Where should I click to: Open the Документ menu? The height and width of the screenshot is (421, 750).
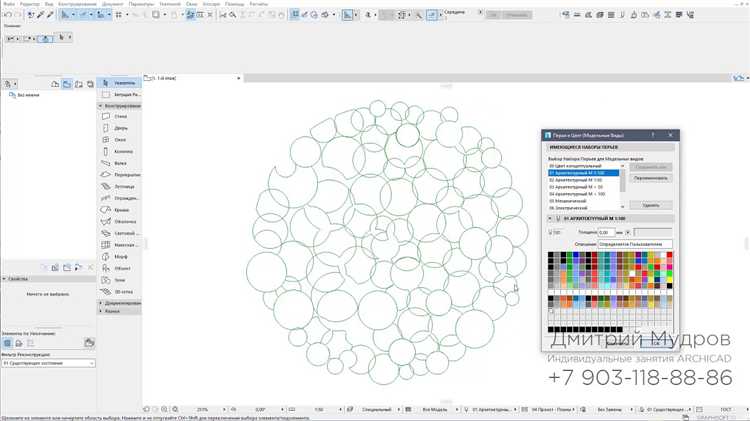click(112, 4)
